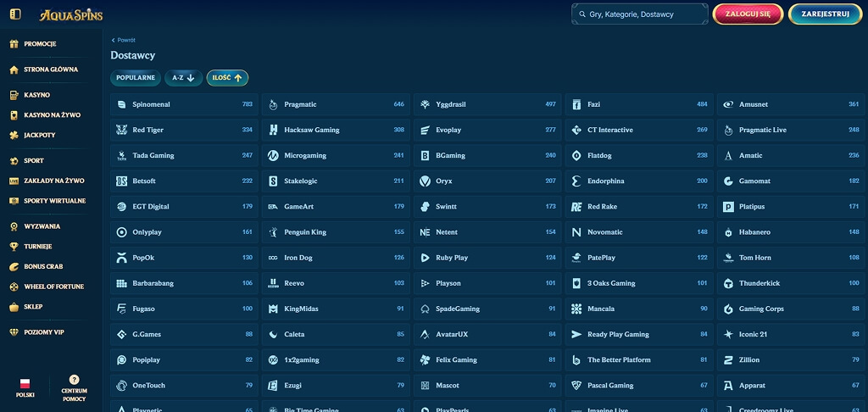
Task: Collapse the sidebar with the panel icon
Action: 15,14
